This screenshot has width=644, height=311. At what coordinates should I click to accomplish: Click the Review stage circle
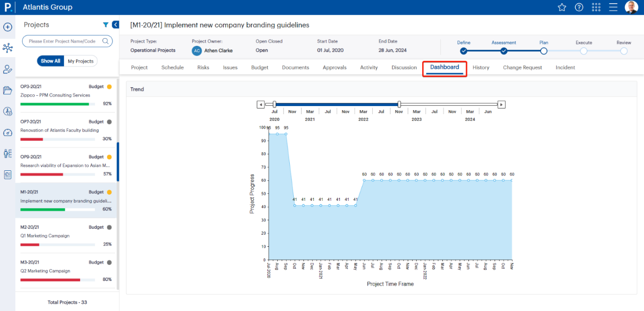[x=624, y=51]
